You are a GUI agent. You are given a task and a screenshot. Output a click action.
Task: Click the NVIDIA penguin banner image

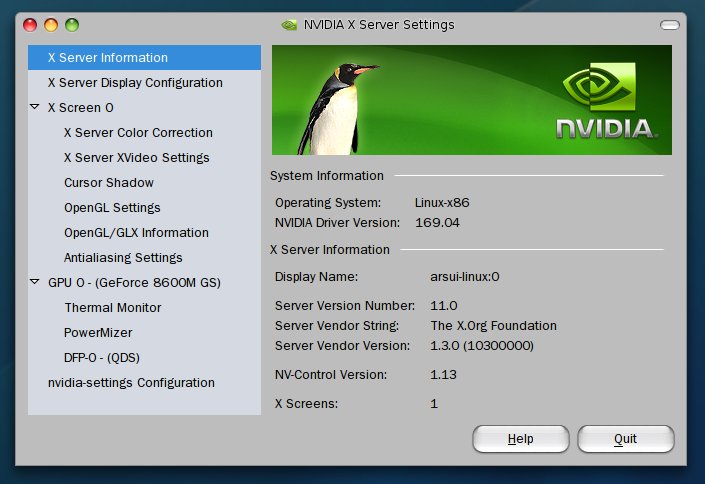click(472, 100)
